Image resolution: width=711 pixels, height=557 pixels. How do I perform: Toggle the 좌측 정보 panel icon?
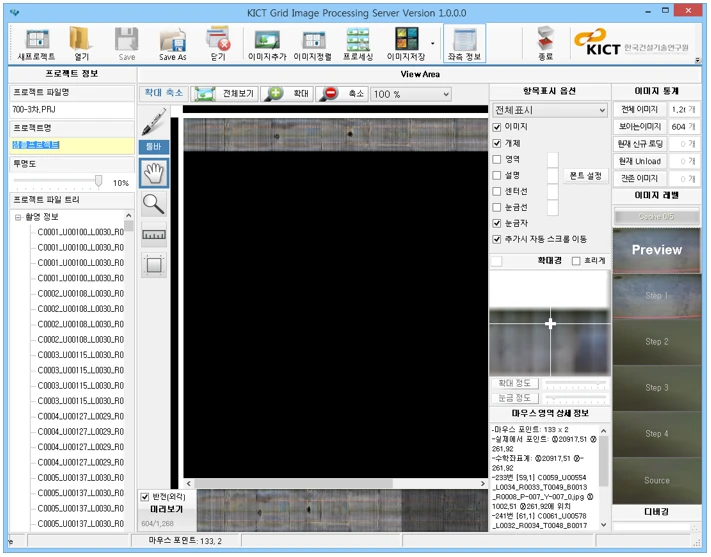[464, 44]
